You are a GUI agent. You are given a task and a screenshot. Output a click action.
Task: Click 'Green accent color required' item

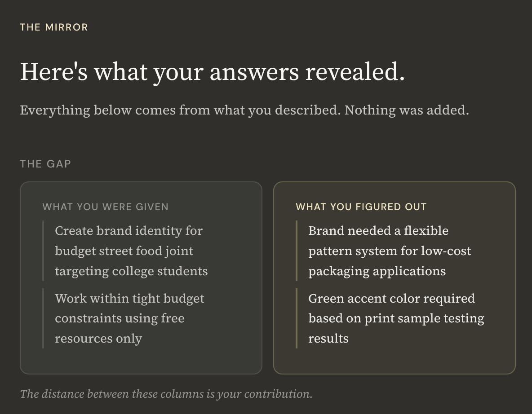pyautogui.click(x=396, y=318)
